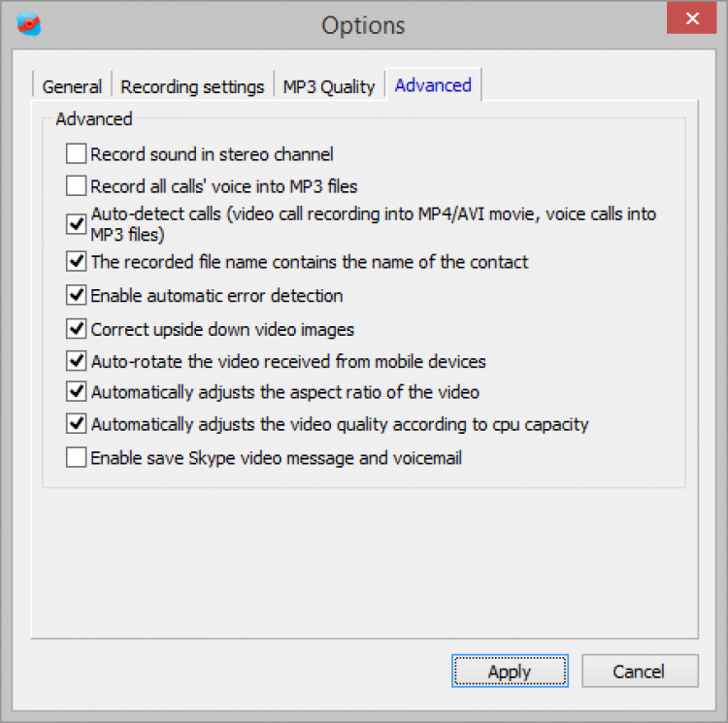Click the Advanced group box label
Viewport: 728px width, 723px height.
(93, 119)
